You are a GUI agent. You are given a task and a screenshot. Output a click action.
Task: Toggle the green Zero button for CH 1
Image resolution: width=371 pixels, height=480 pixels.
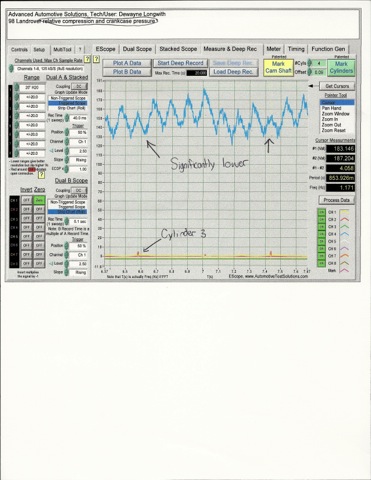(x=39, y=200)
